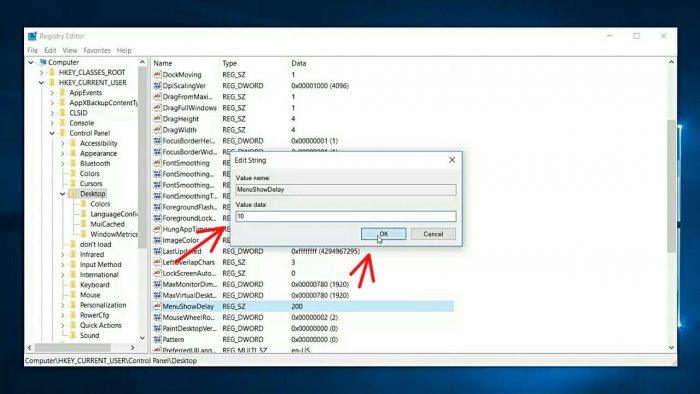700x394 pixels.
Task: Click the Value name field showing MenuShowDelay
Action: (346, 190)
